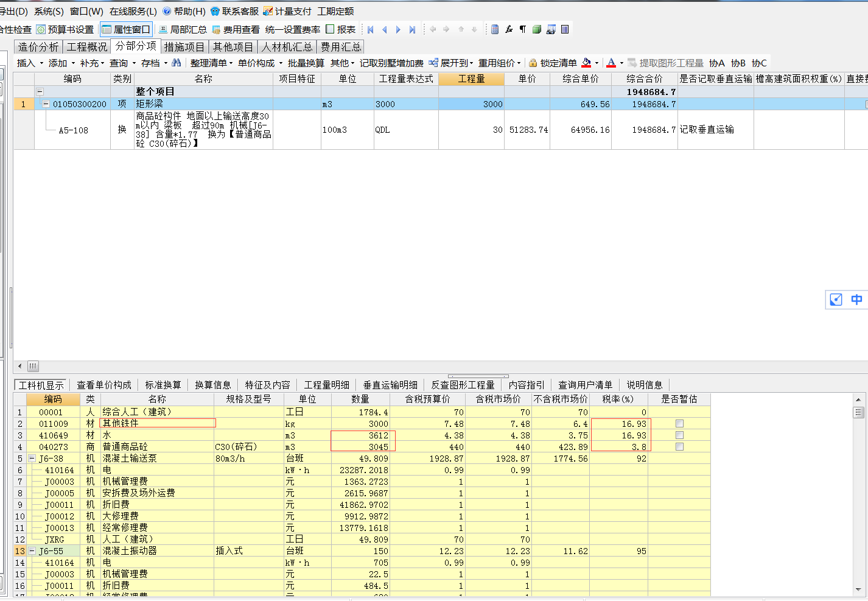Jump to last record arrow
The width and height of the screenshot is (868, 601).
pyautogui.click(x=412, y=29)
